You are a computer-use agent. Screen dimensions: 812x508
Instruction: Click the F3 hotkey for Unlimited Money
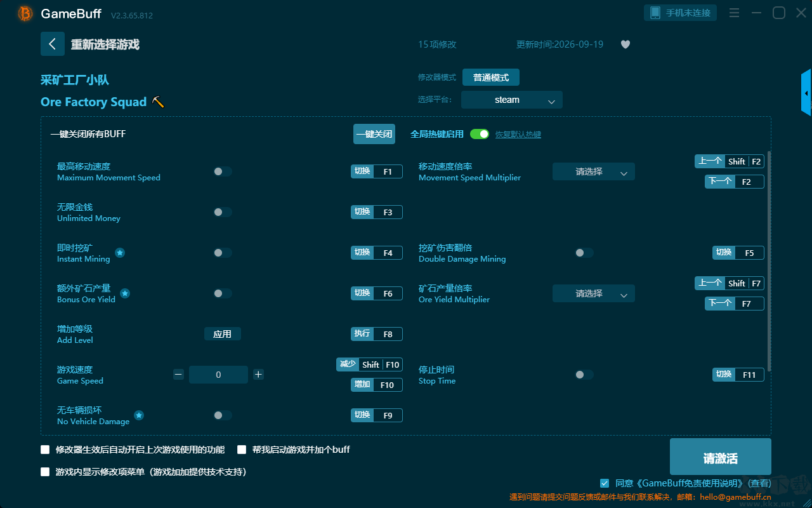(377, 212)
